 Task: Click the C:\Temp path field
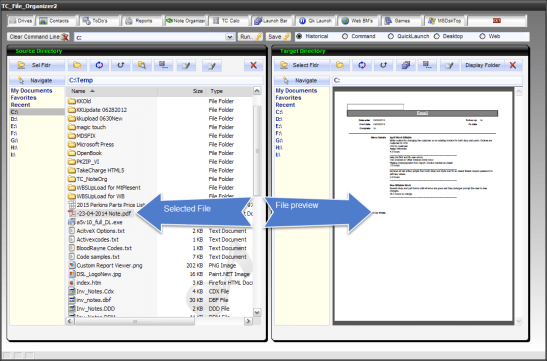[x=165, y=81]
